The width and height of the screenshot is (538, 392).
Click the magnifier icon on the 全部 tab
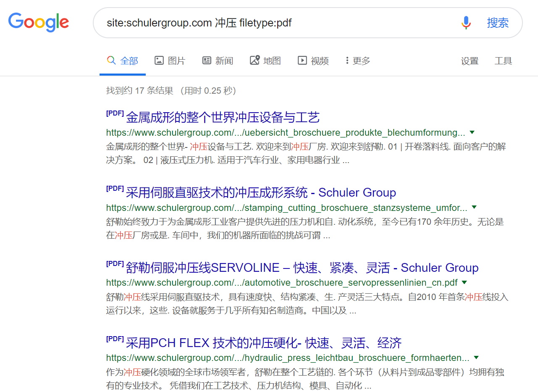click(x=111, y=61)
